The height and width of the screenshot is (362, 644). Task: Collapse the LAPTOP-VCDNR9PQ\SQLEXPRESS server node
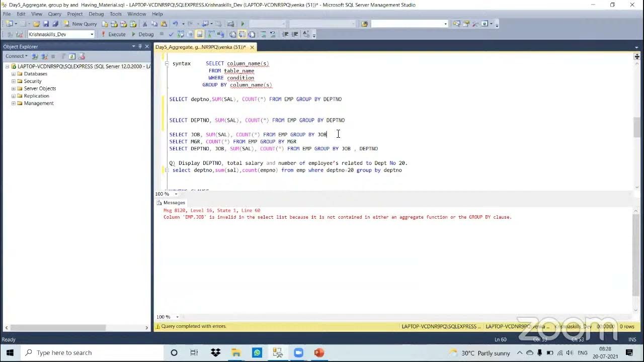coord(7,66)
